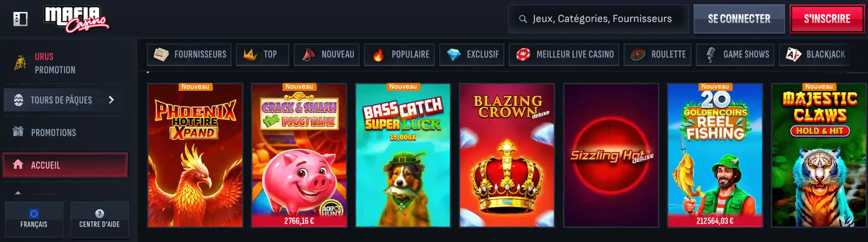Toggle the sidebar panel icon

click(20, 19)
